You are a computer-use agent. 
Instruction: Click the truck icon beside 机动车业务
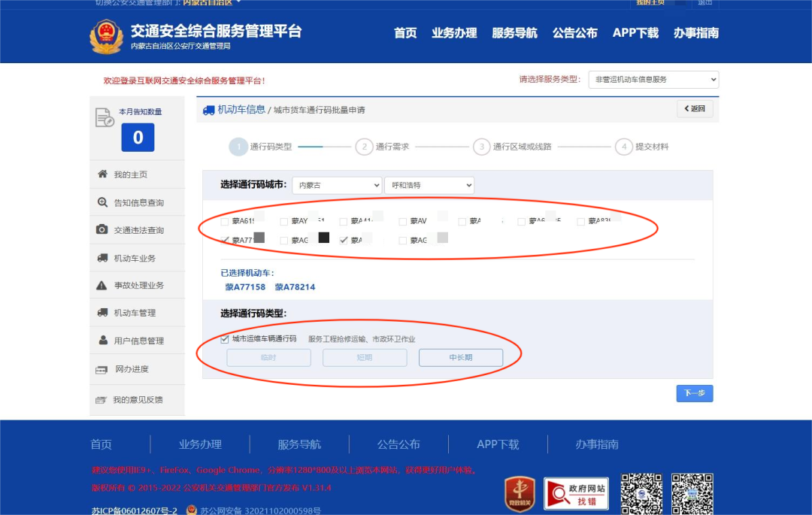click(102, 258)
